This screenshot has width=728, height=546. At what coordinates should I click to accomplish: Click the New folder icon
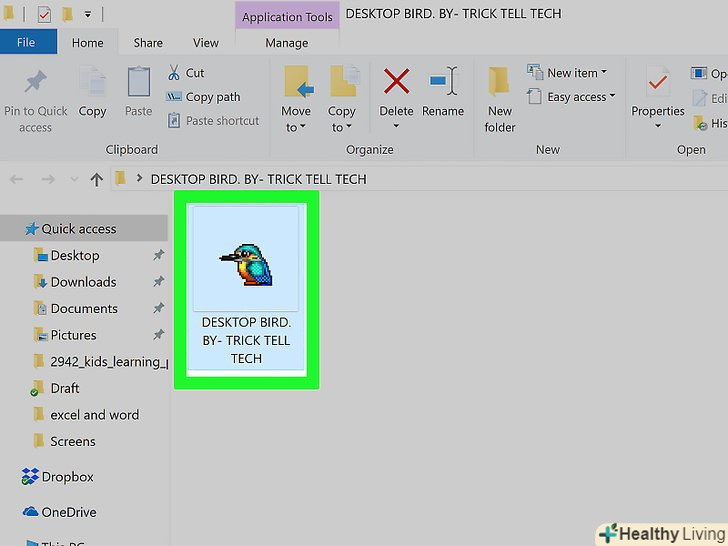[499, 82]
